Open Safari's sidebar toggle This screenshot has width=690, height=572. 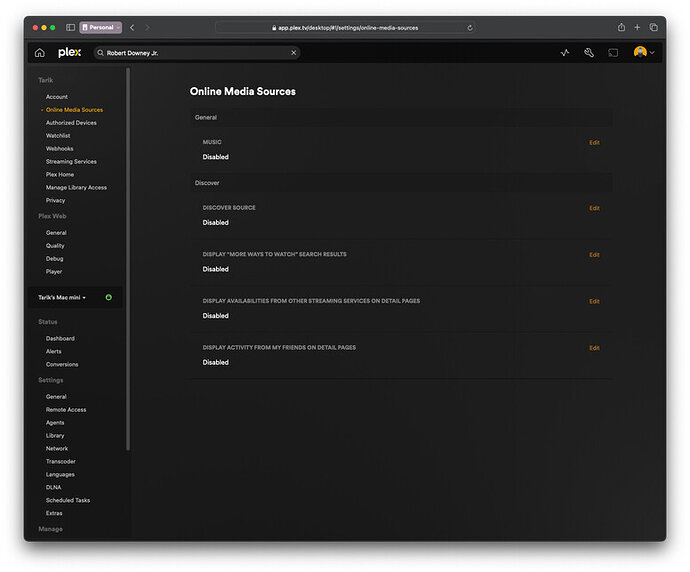click(x=70, y=27)
